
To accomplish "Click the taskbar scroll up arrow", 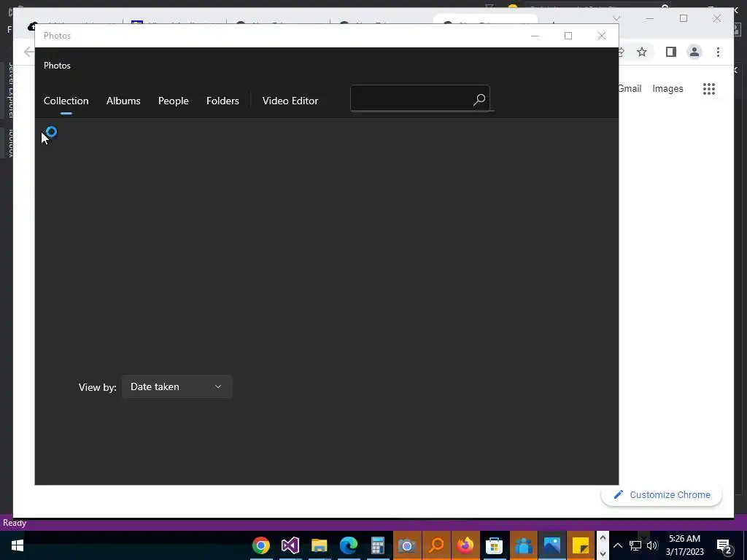I will [x=603, y=537].
